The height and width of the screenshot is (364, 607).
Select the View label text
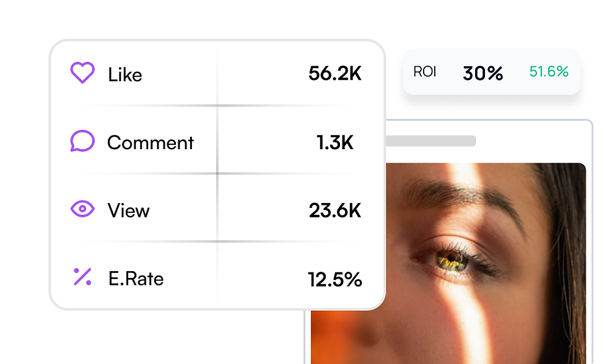128,211
